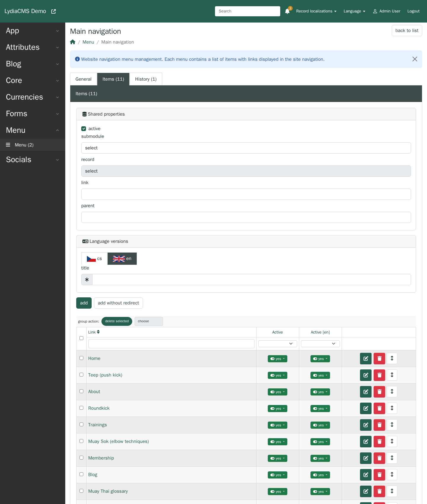Screen dimensions: 427x504
Task: Collapse the Menu sidebar section
Action: pos(33,130)
